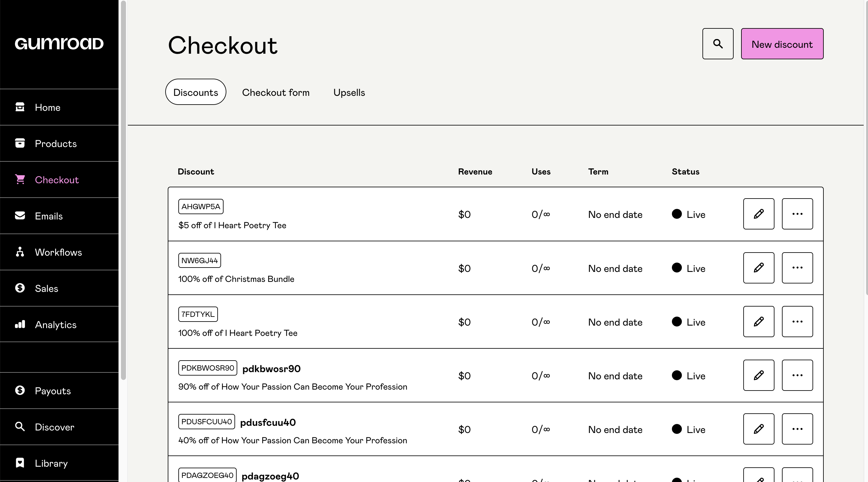Expand the Checkout form tab

tap(276, 91)
